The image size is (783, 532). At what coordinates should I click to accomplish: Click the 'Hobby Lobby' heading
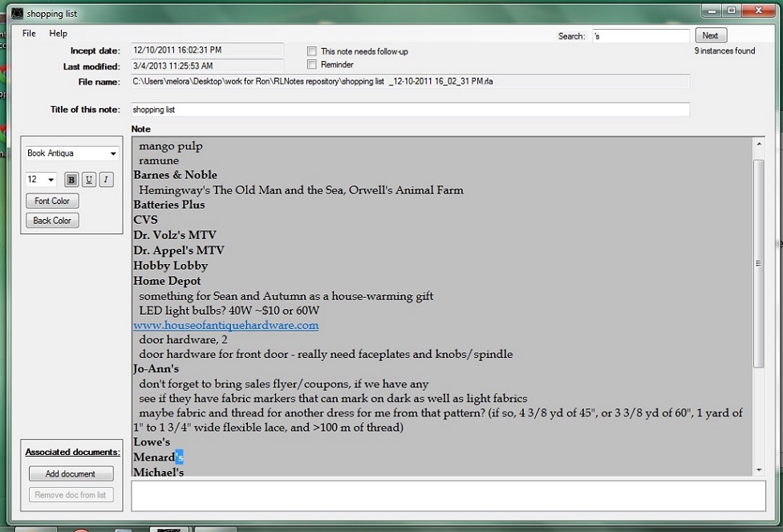170,266
